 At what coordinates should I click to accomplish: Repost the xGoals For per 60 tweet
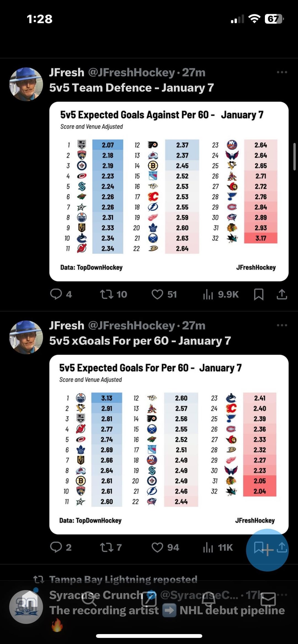click(107, 547)
